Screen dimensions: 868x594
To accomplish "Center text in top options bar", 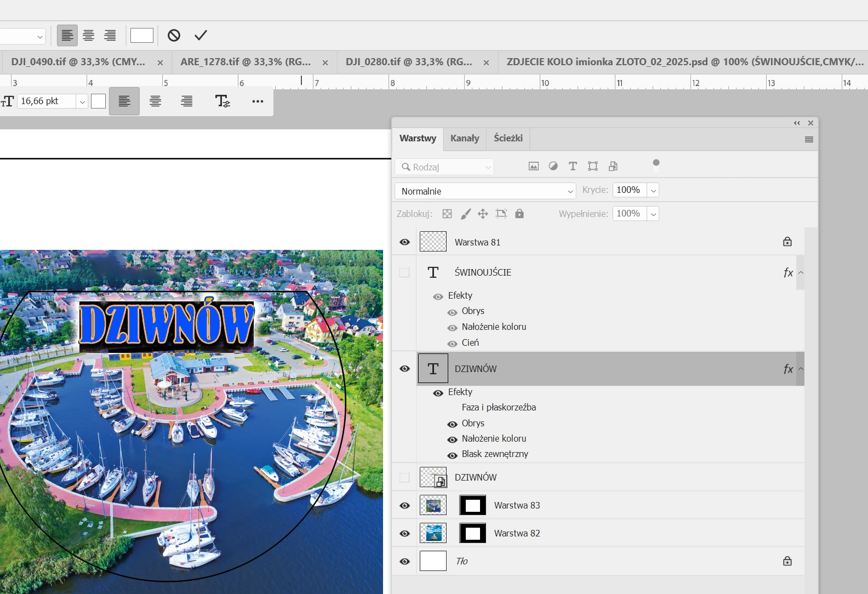I will [89, 36].
